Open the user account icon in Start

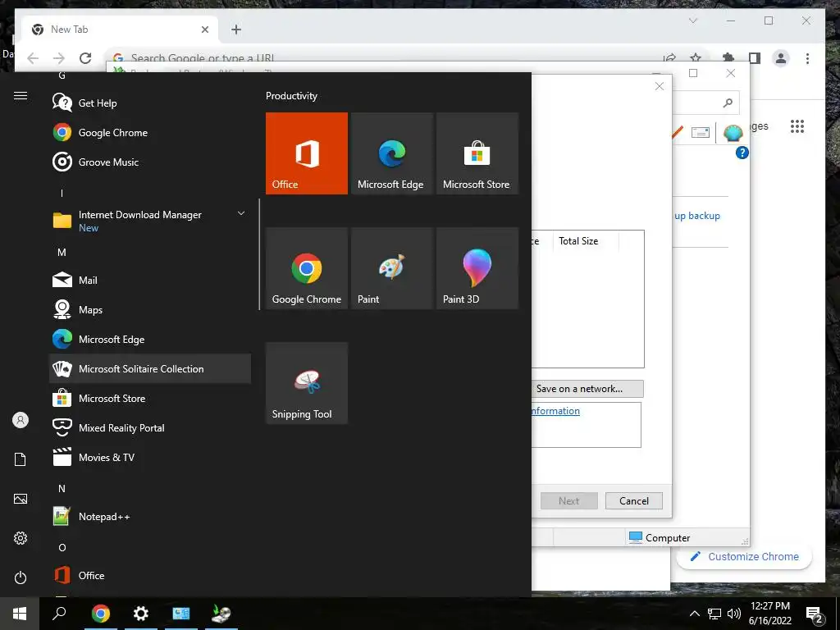(x=21, y=420)
